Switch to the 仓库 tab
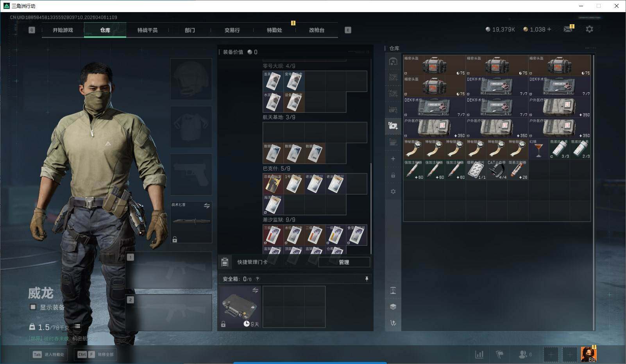Image resolution: width=626 pixels, height=364 pixels. coord(105,30)
